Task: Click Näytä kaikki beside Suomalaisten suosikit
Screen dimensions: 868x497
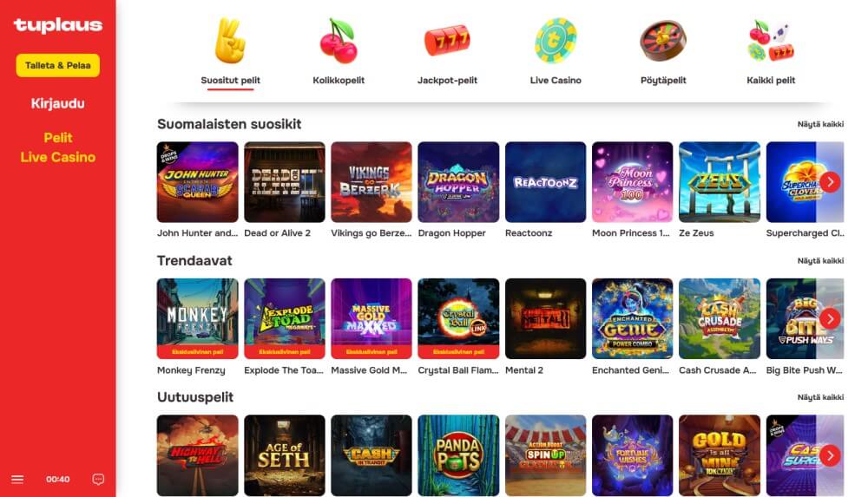Action: [820, 125]
